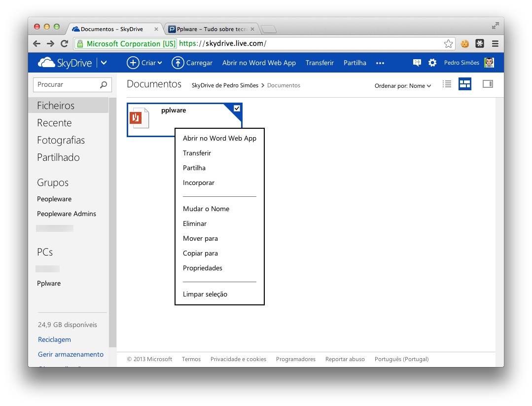532x406 pixels.
Task: Open the more options ellipsis in toolbar
Action: [380, 63]
